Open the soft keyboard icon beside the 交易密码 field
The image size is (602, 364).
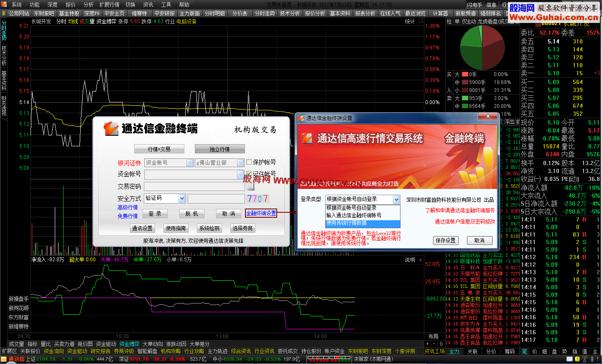250,186
